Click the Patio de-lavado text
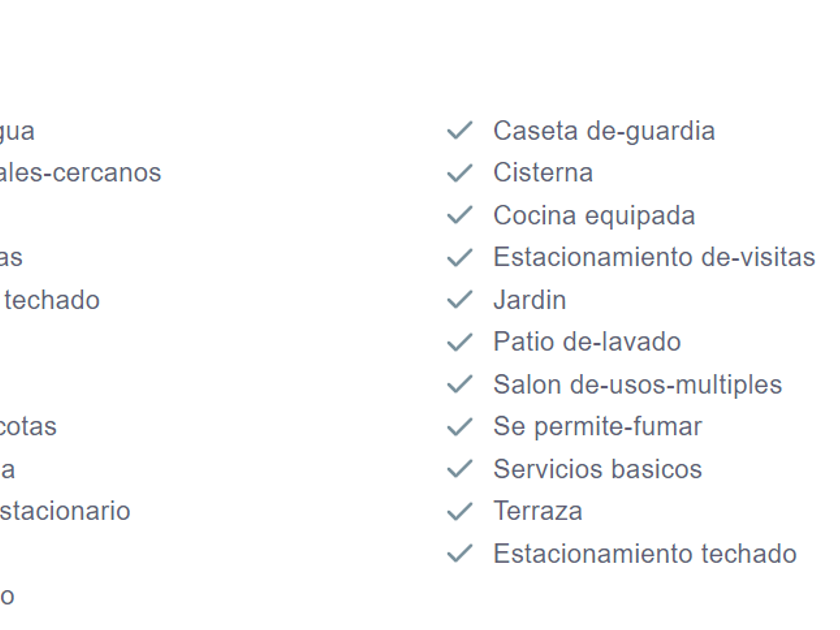Viewport: 840px width, 630px height. click(587, 343)
